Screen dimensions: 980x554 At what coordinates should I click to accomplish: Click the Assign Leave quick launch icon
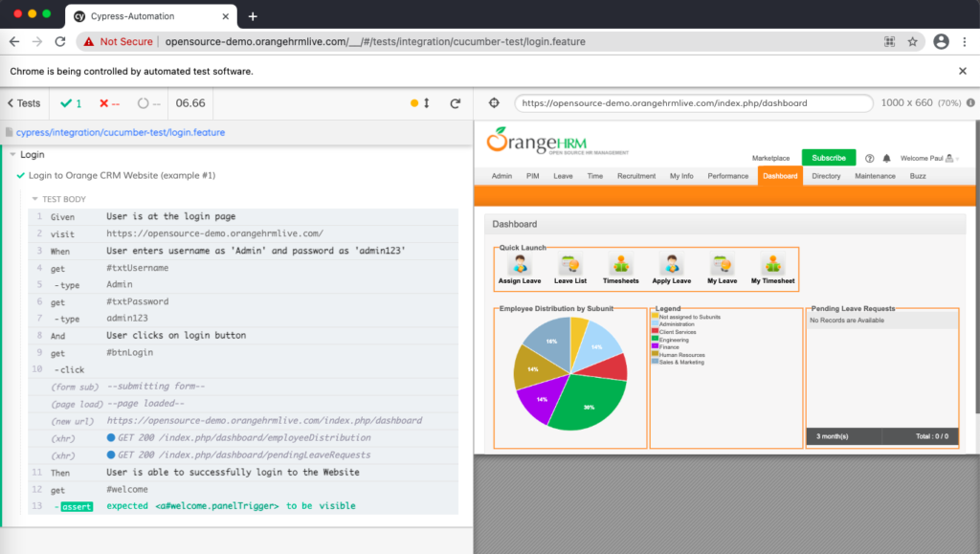(520, 265)
